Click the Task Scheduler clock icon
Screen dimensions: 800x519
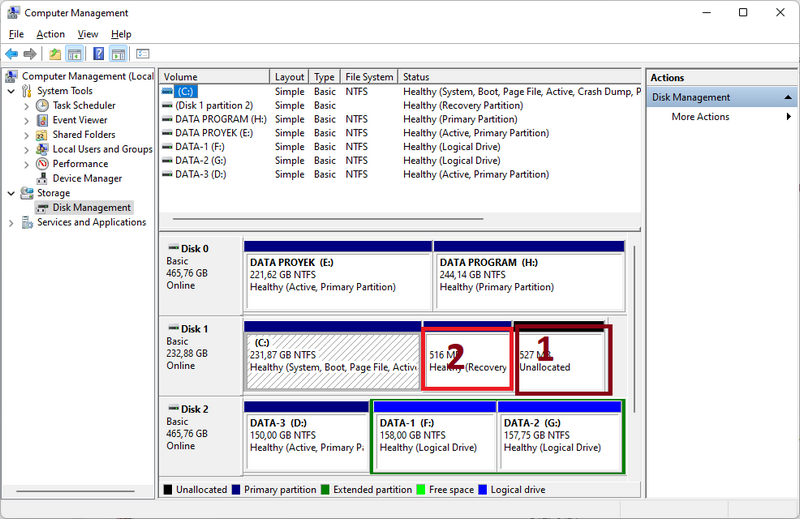(42, 105)
